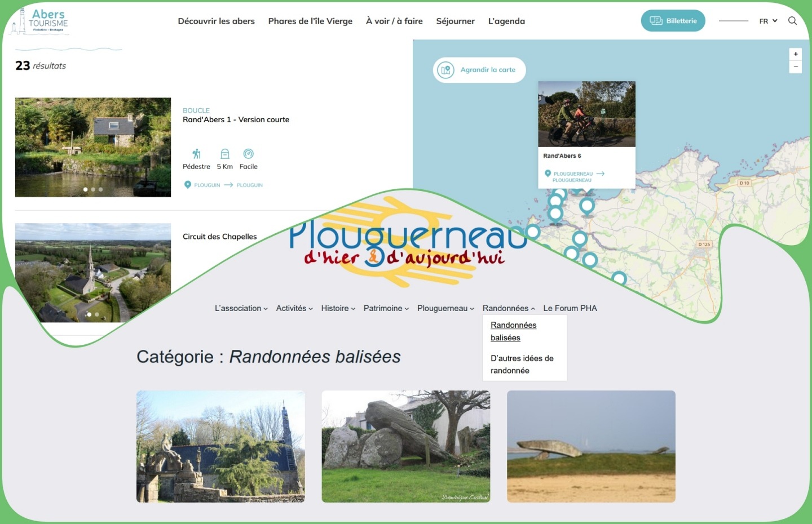Click the location pin beside PLOUGUIN
Screen dimensions: 812x524
click(x=188, y=184)
